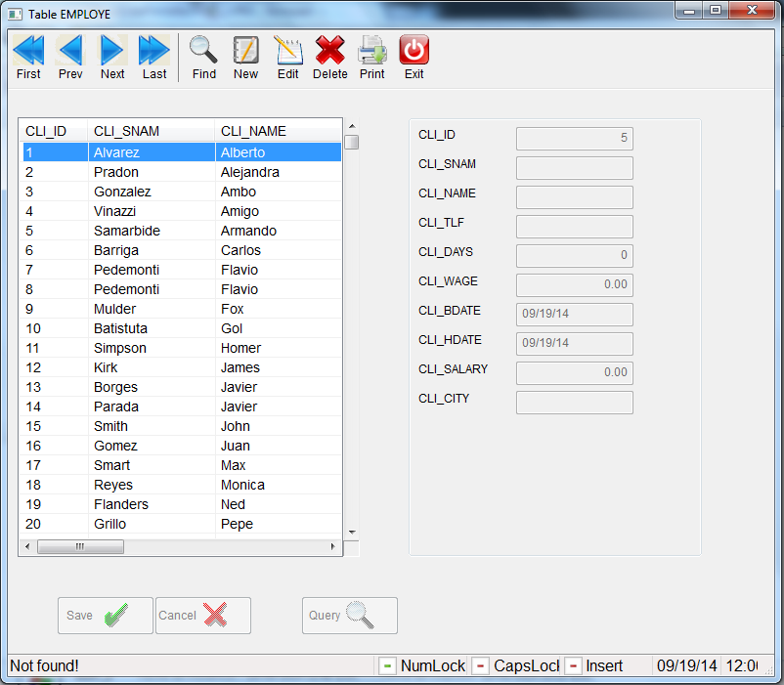Edit the selected record
784x685 pixels.
click(x=287, y=56)
